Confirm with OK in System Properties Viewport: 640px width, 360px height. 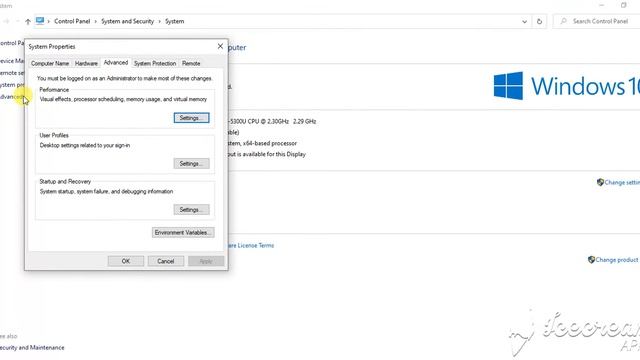[x=126, y=261]
